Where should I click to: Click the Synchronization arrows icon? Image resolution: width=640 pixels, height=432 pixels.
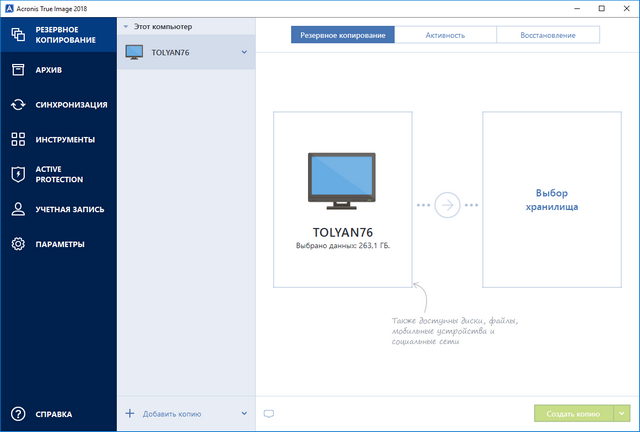pyautogui.click(x=18, y=105)
